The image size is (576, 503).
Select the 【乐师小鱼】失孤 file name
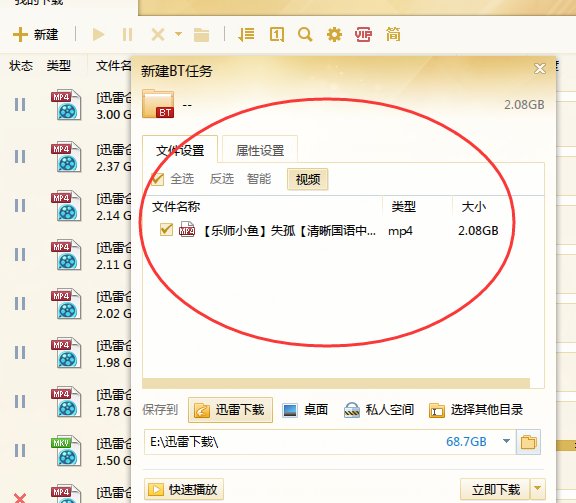289,231
